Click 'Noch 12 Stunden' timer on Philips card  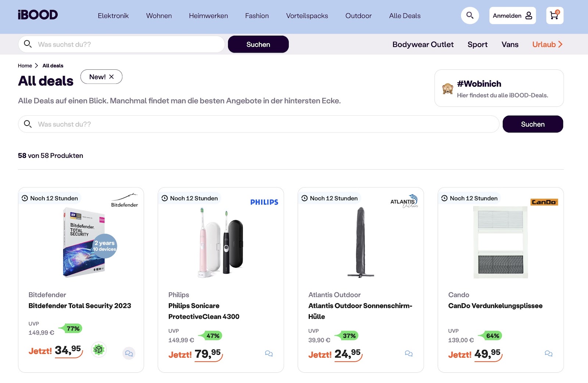pyautogui.click(x=190, y=198)
